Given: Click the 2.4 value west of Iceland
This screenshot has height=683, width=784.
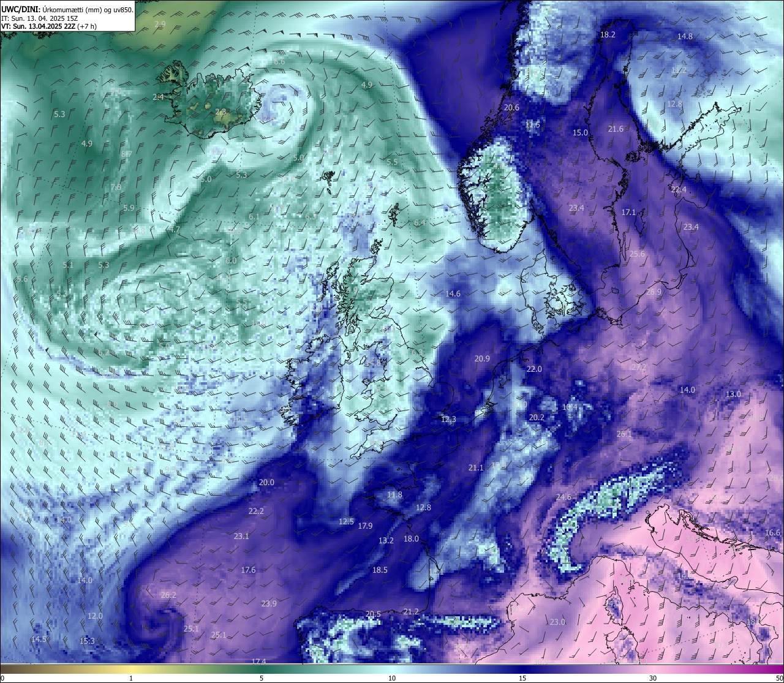Looking at the screenshot, I should [x=158, y=97].
